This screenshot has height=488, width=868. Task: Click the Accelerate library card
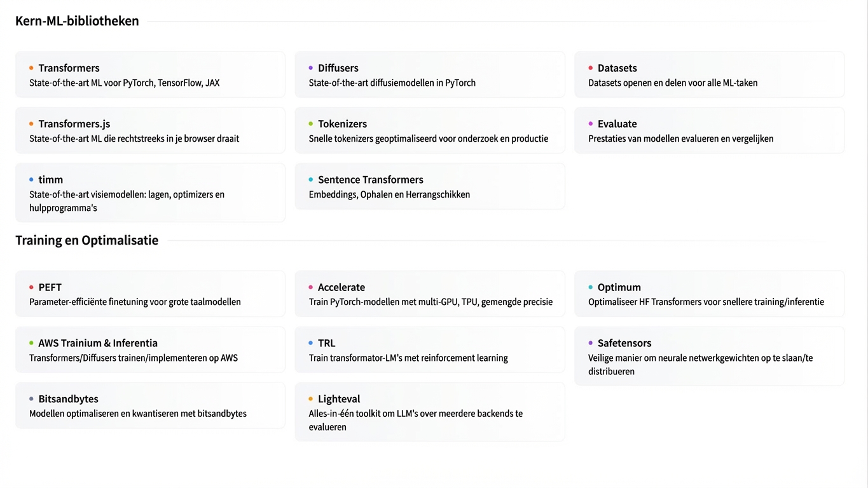tap(430, 294)
